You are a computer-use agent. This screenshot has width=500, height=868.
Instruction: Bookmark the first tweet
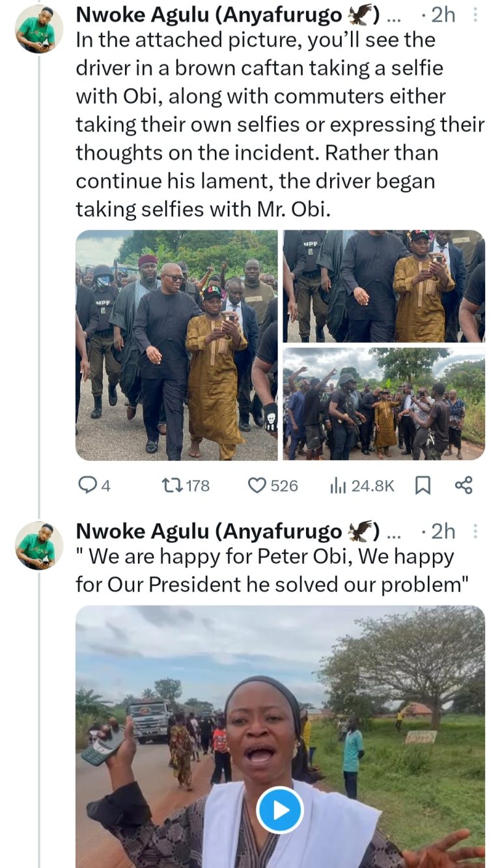(423, 485)
